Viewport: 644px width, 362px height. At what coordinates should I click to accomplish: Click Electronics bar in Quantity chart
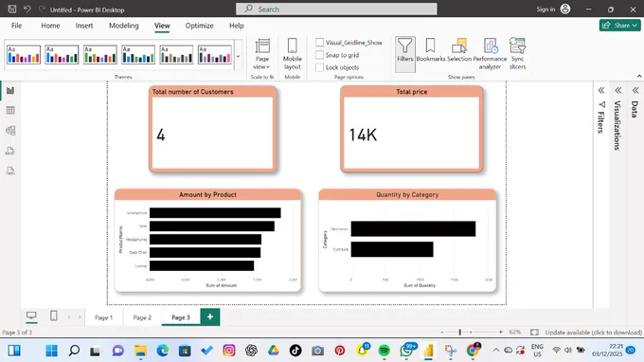tap(413, 229)
